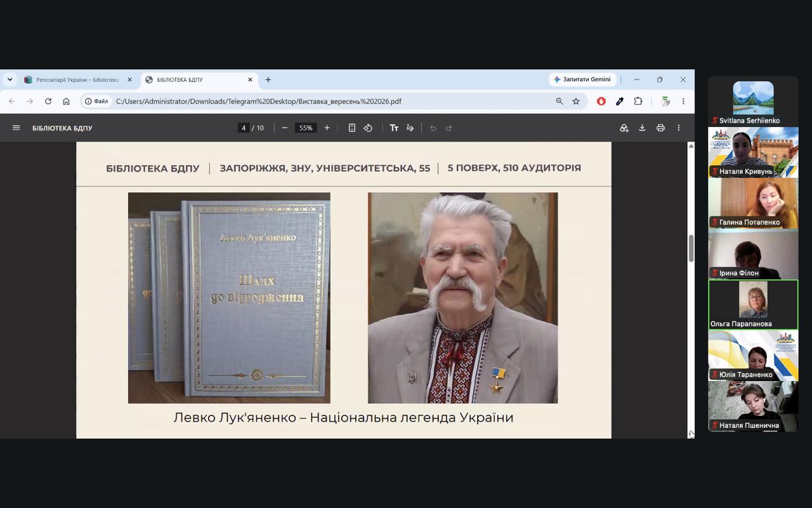Screen dimensions: 812x508
Task: Bookmark this page with the star icon
Action: click(x=576, y=101)
